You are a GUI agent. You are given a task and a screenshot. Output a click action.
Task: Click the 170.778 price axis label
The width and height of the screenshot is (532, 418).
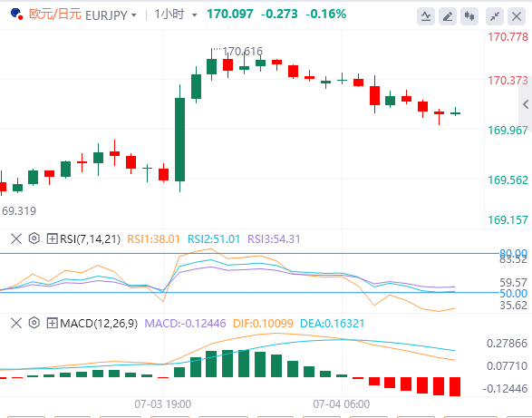pos(508,36)
